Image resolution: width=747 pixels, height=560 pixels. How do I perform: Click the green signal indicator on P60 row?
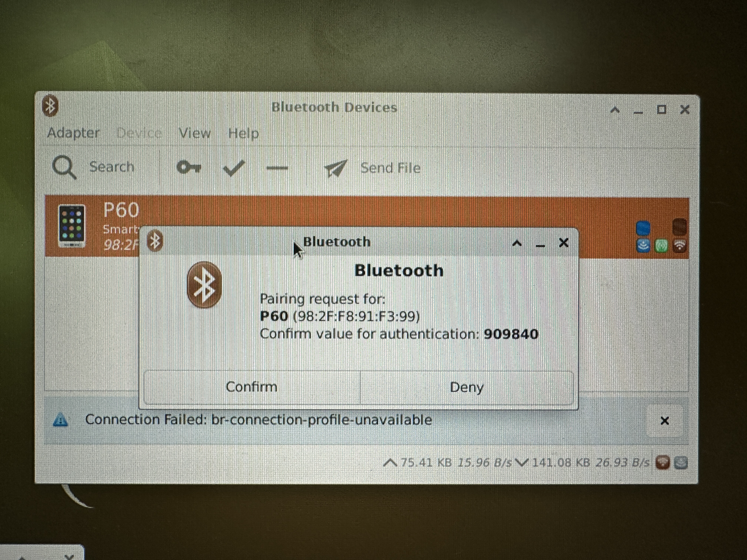tap(661, 245)
